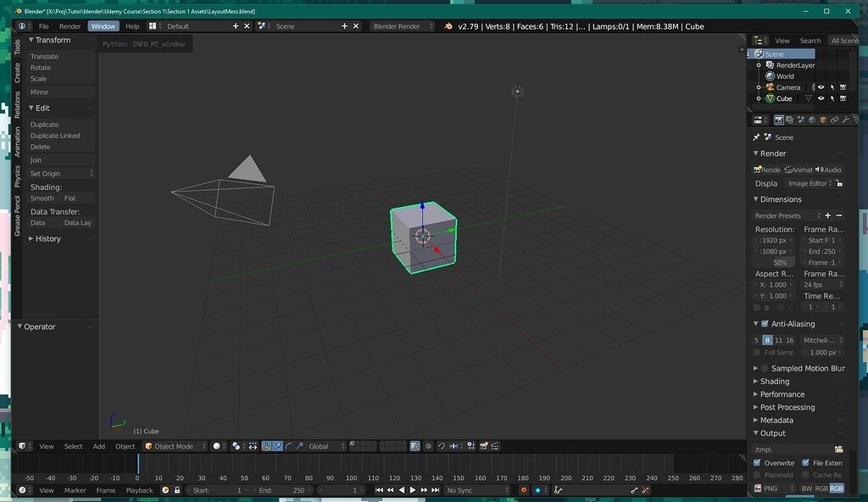Screen dimensions: 868x502
Task: Click the wrench Modifiers properties icon
Action: (x=846, y=120)
